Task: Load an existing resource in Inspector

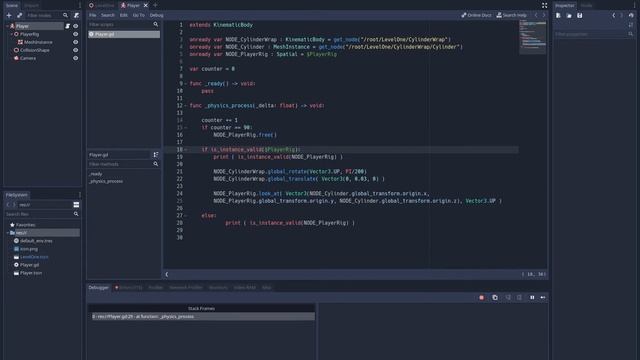Action: pos(569,15)
